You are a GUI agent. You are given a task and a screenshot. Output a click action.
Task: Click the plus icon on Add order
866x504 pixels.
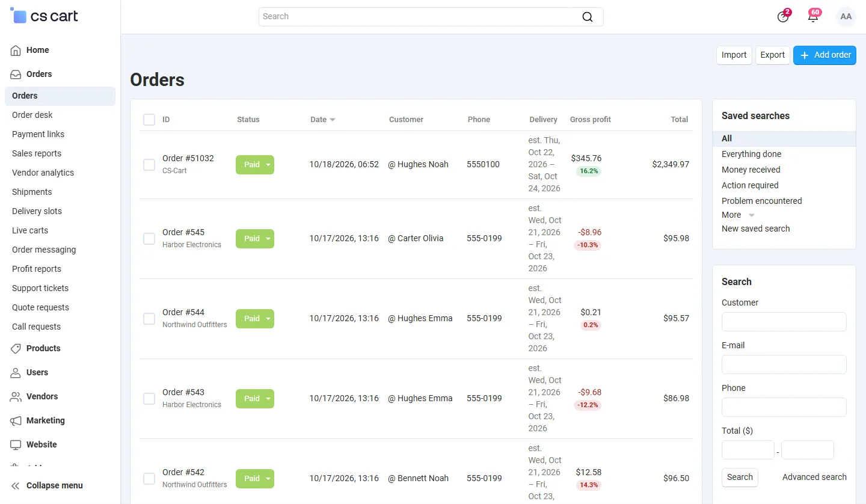805,55
